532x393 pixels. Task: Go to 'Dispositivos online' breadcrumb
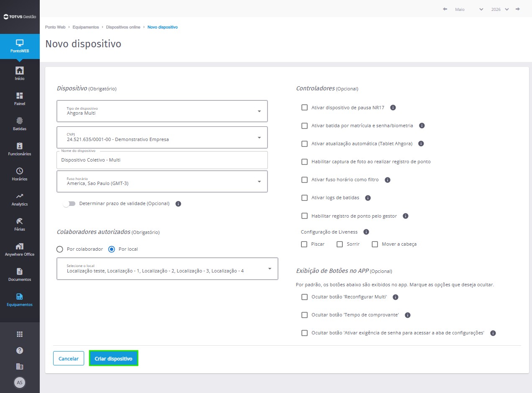coord(123,27)
